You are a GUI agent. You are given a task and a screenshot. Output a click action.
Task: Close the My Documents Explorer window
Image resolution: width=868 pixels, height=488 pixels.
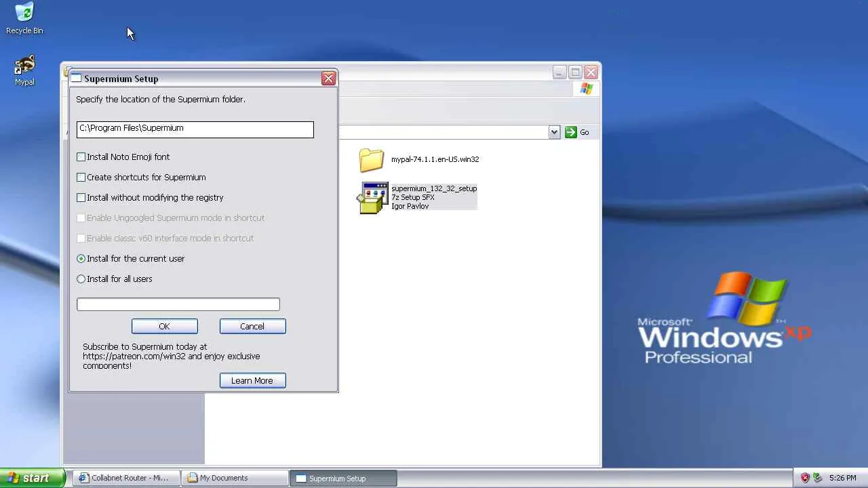coord(591,73)
